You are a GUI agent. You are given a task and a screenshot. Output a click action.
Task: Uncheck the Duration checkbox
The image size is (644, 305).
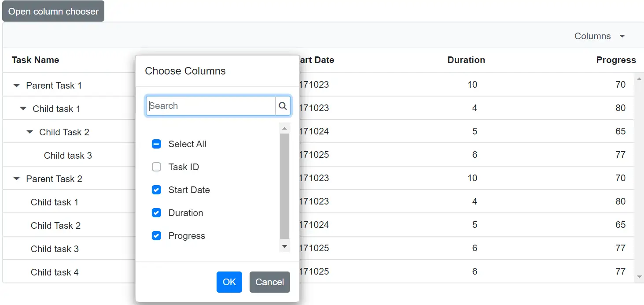click(156, 212)
